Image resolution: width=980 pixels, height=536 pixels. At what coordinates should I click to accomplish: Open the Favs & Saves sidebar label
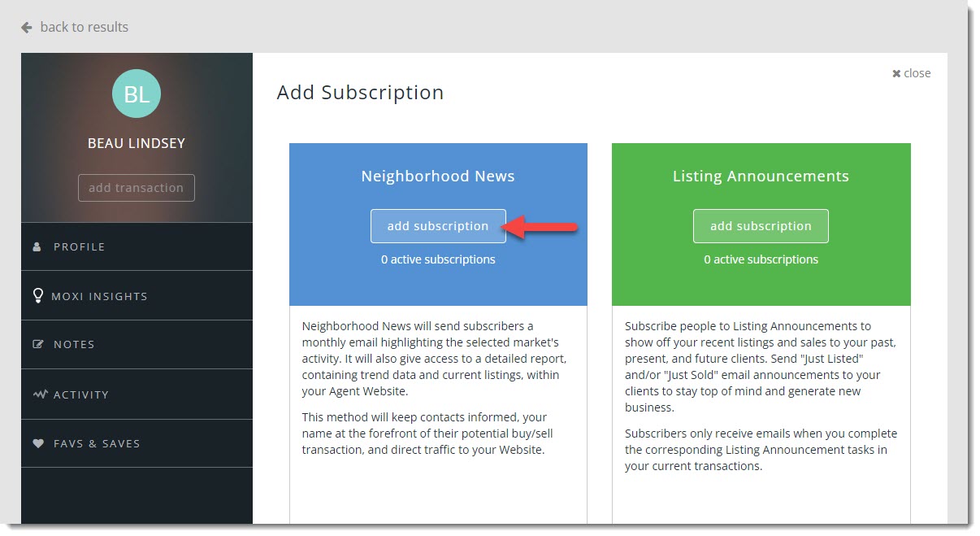(x=97, y=443)
